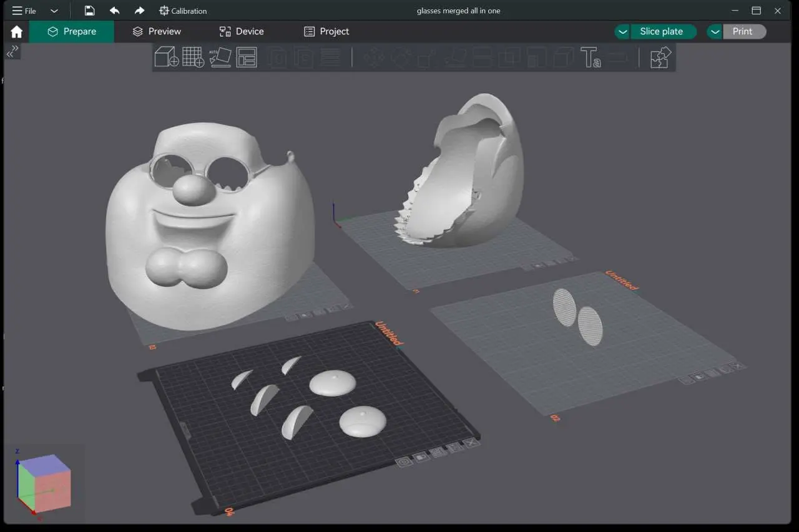Remove plate 02 with its X icon
This screenshot has width=799, height=532.
click(739, 366)
